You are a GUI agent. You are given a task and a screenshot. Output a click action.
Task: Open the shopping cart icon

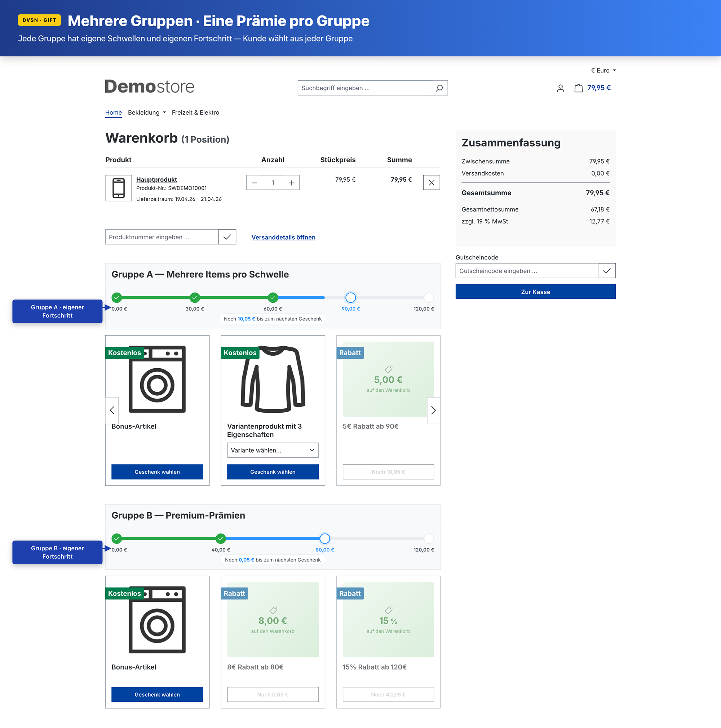pos(578,88)
